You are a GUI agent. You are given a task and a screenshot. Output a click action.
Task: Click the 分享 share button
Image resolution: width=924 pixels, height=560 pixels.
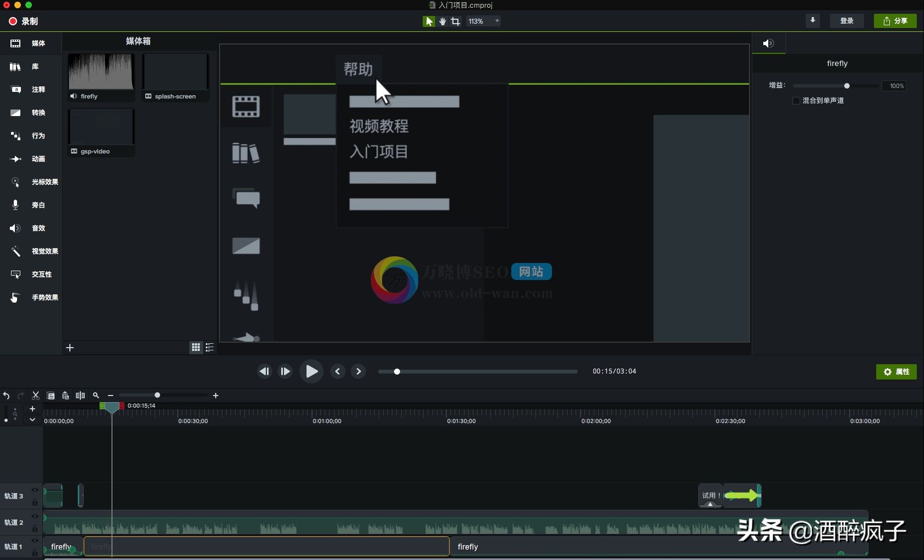point(895,21)
